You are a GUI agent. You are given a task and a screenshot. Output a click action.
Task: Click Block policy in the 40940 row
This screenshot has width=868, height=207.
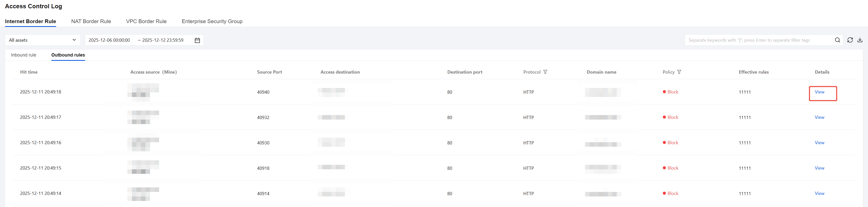click(x=671, y=92)
